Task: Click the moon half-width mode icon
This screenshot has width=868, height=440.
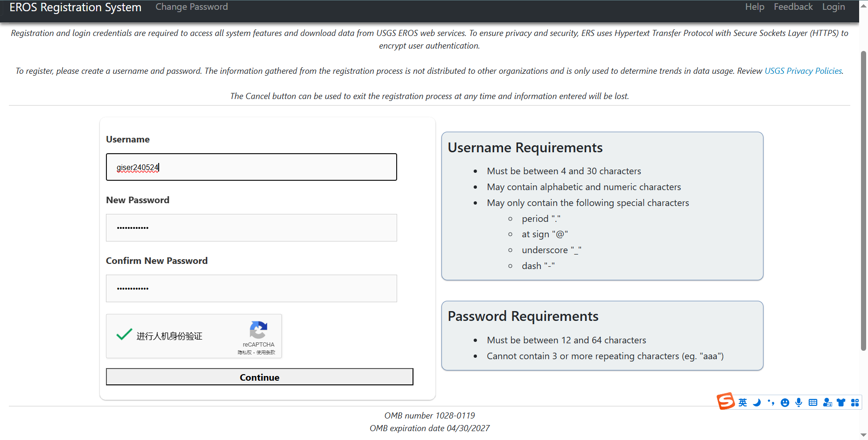Action: [756, 403]
